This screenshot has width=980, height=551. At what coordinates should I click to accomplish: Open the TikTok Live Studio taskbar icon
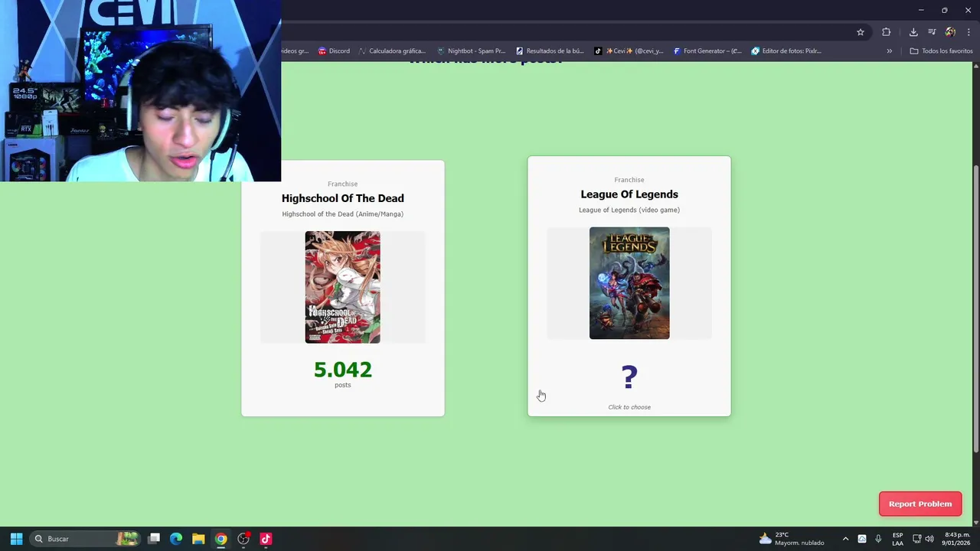[266, 539]
